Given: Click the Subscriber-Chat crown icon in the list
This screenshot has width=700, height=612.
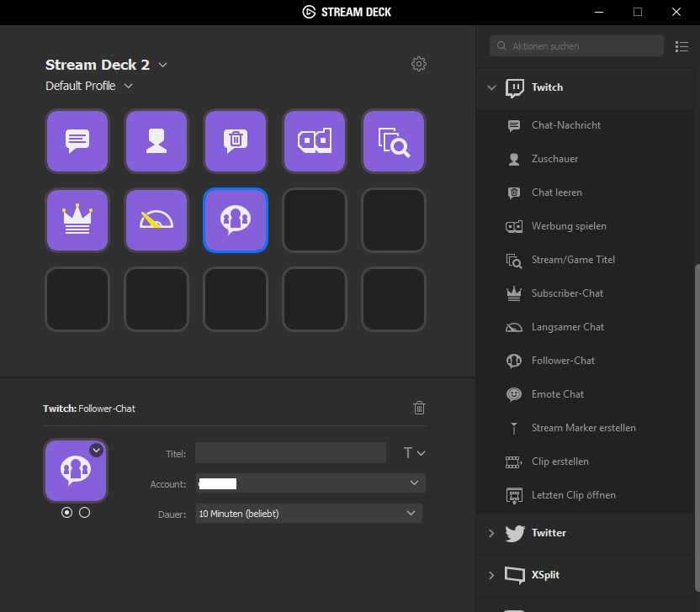Looking at the screenshot, I should tap(514, 293).
